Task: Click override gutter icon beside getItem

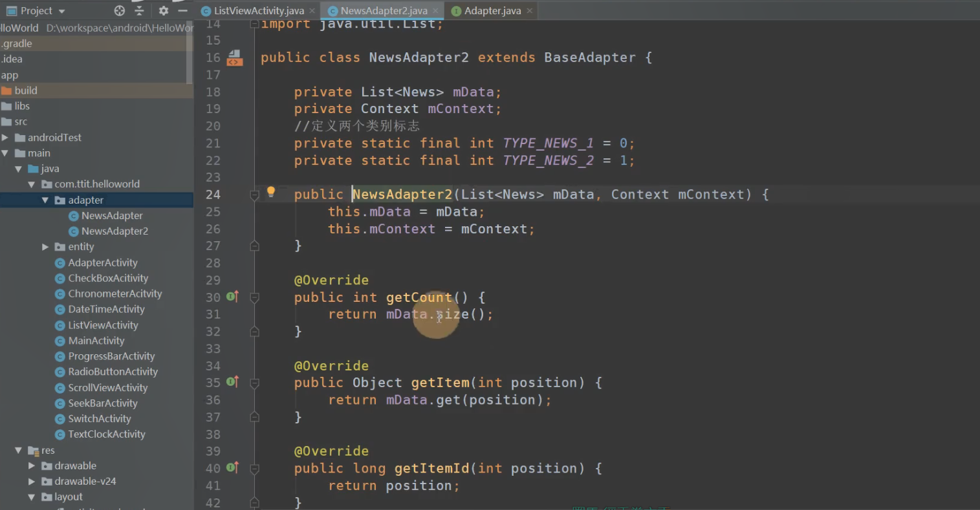Action: (x=233, y=382)
